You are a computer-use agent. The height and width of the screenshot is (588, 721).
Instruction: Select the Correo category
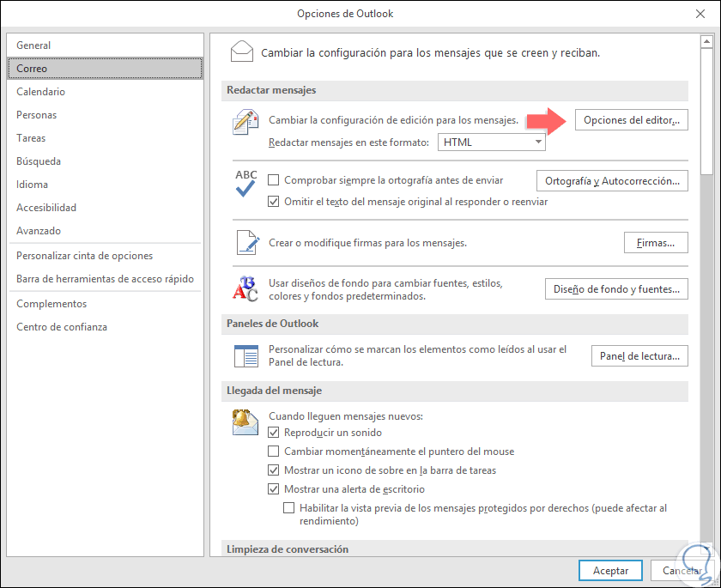coord(106,69)
